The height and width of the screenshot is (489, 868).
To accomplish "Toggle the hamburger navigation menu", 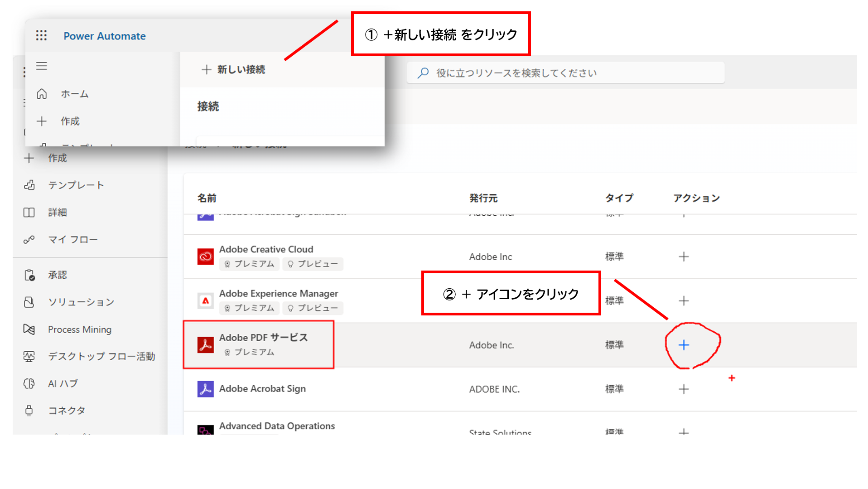I will click(x=42, y=66).
